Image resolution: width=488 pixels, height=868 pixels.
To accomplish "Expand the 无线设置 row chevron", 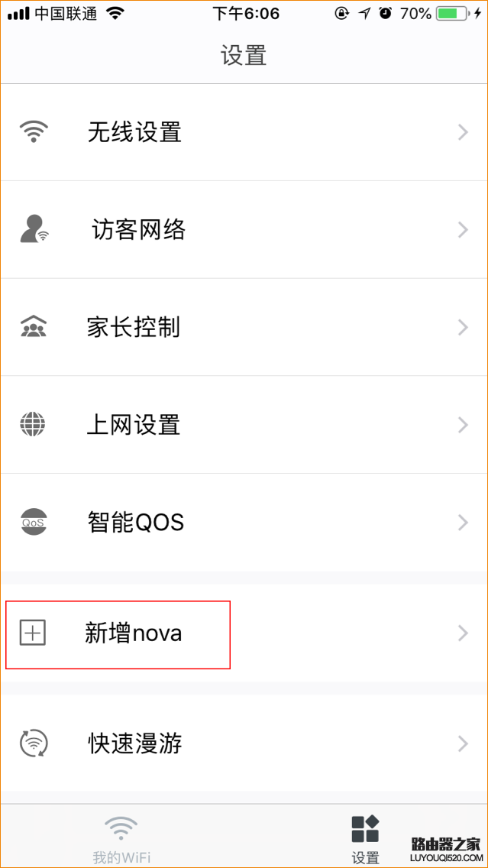I will point(462,132).
